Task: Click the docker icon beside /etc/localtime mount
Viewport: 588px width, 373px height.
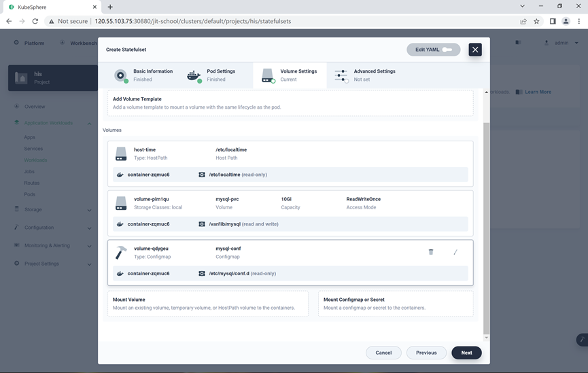Action: point(120,175)
